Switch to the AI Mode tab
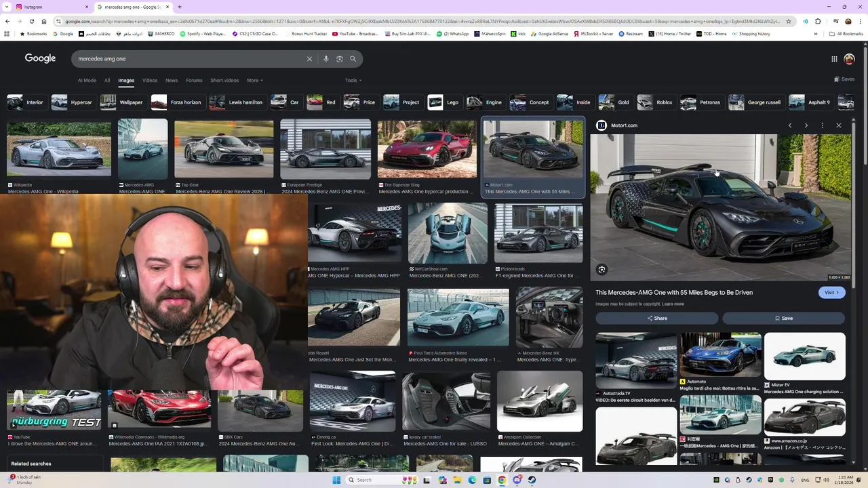This screenshot has height=488, width=868. click(87, 81)
